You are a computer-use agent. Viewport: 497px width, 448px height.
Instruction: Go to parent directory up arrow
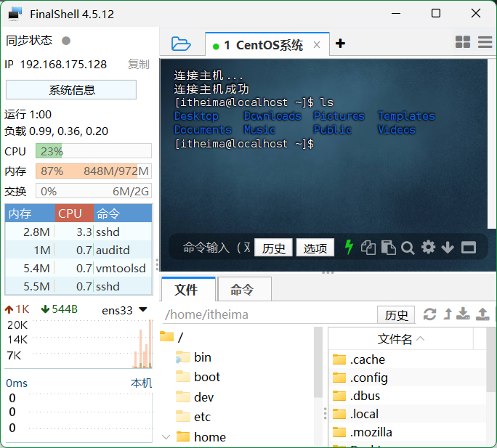coord(448,314)
